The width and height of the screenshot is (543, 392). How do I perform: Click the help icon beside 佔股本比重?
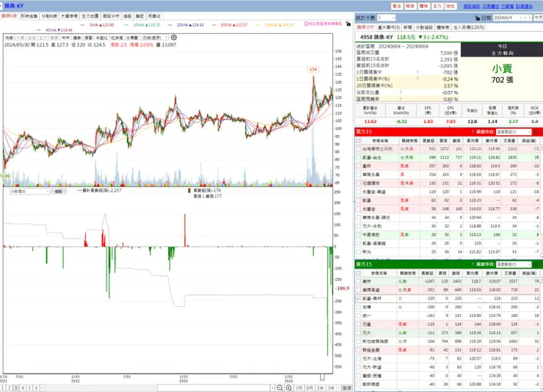[401, 92]
